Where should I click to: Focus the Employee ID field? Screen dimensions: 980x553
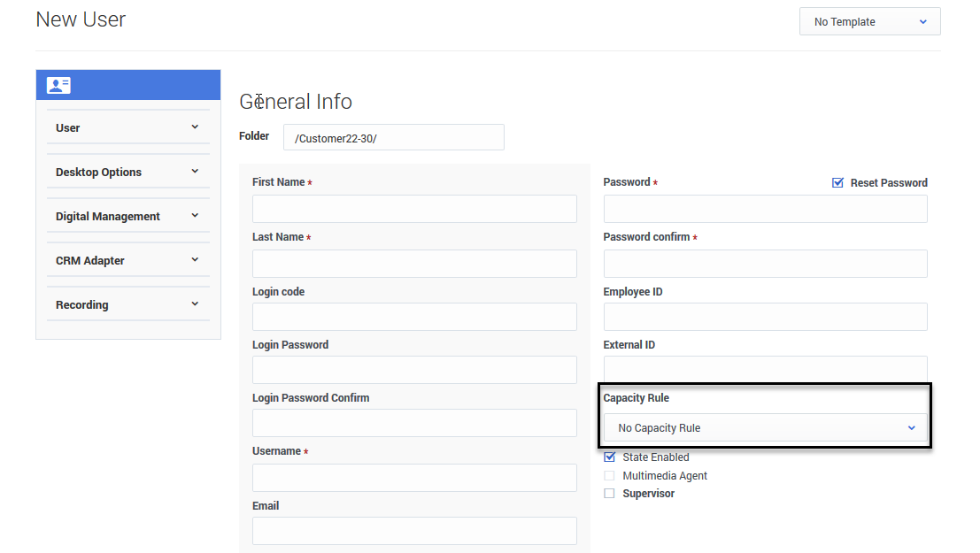click(x=765, y=317)
